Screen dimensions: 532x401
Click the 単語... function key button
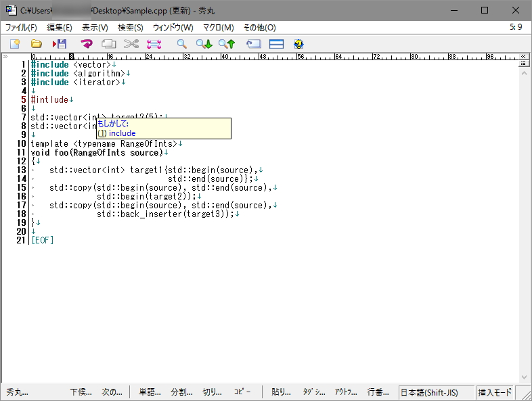pos(150,392)
